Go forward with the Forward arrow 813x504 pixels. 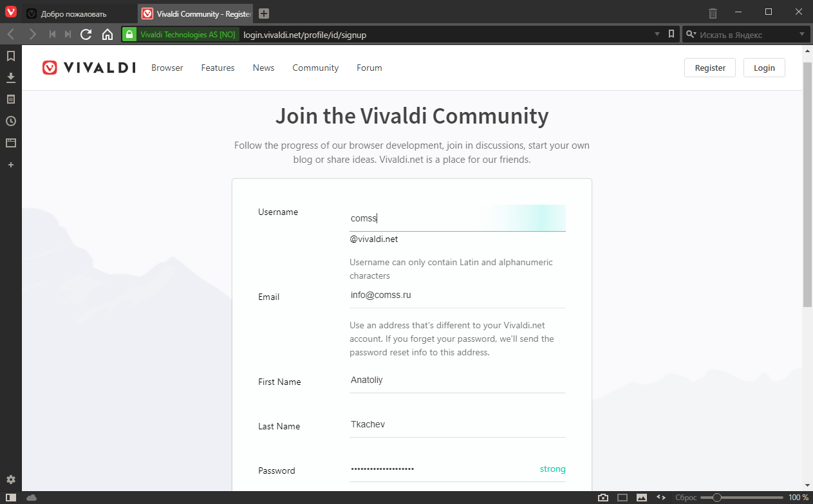coord(32,35)
